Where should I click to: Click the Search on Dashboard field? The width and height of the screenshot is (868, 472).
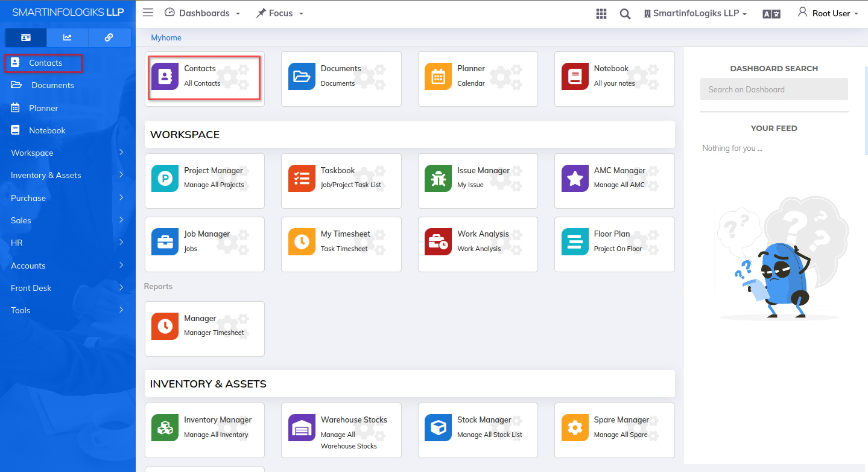tap(774, 89)
